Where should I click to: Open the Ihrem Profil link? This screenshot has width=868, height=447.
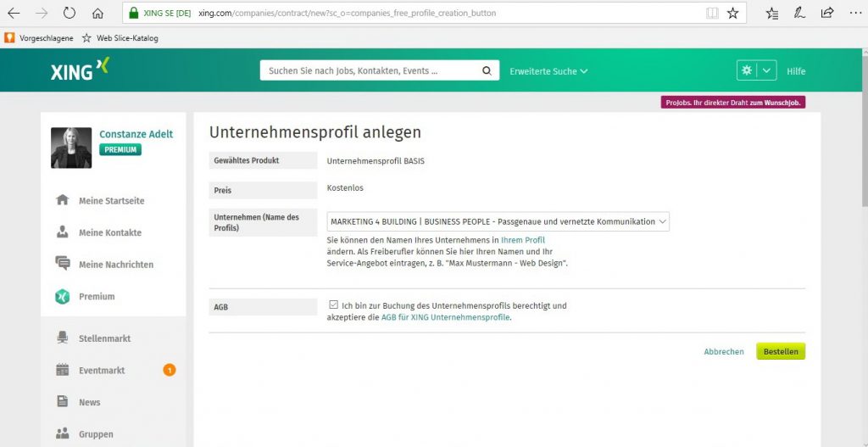click(x=523, y=240)
